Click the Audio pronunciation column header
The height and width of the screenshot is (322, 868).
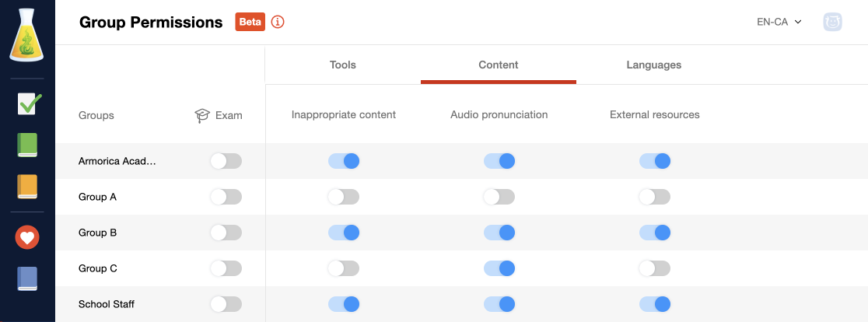coord(499,115)
